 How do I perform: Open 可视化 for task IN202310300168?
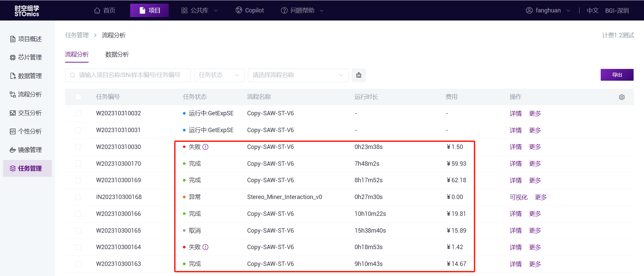tap(518, 197)
